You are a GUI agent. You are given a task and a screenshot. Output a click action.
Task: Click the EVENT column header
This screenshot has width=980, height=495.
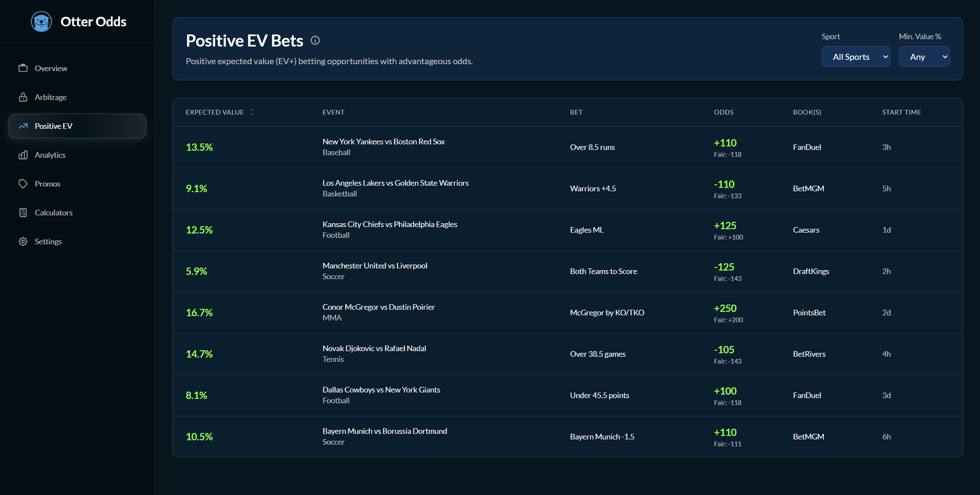point(334,112)
